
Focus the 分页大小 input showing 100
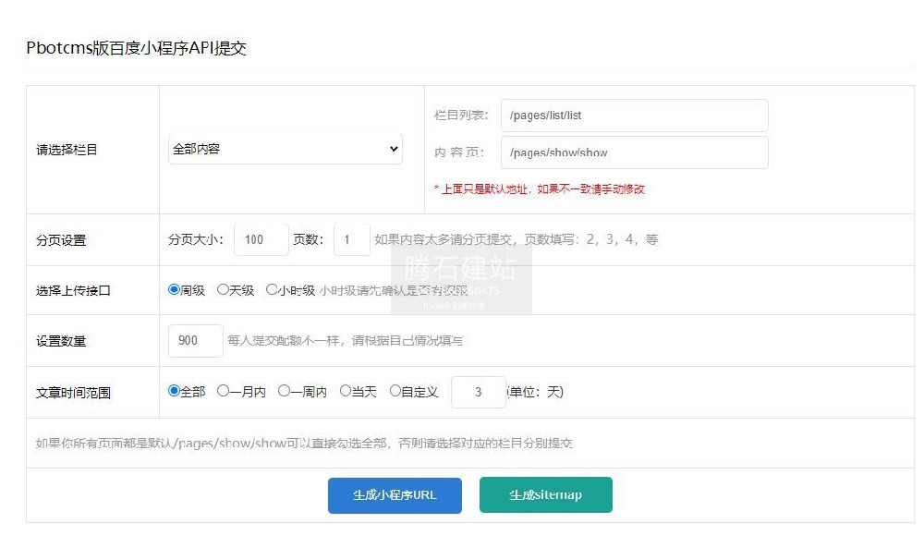[x=261, y=239]
